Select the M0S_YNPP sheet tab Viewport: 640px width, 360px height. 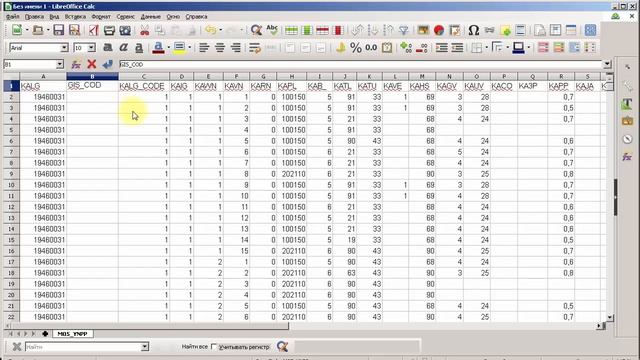tap(72, 334)
